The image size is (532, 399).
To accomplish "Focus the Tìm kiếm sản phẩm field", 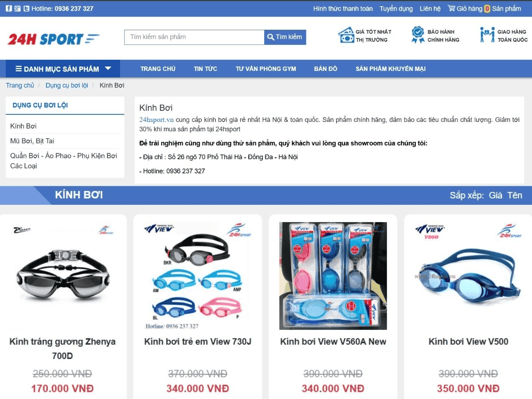I will point(194,37).
